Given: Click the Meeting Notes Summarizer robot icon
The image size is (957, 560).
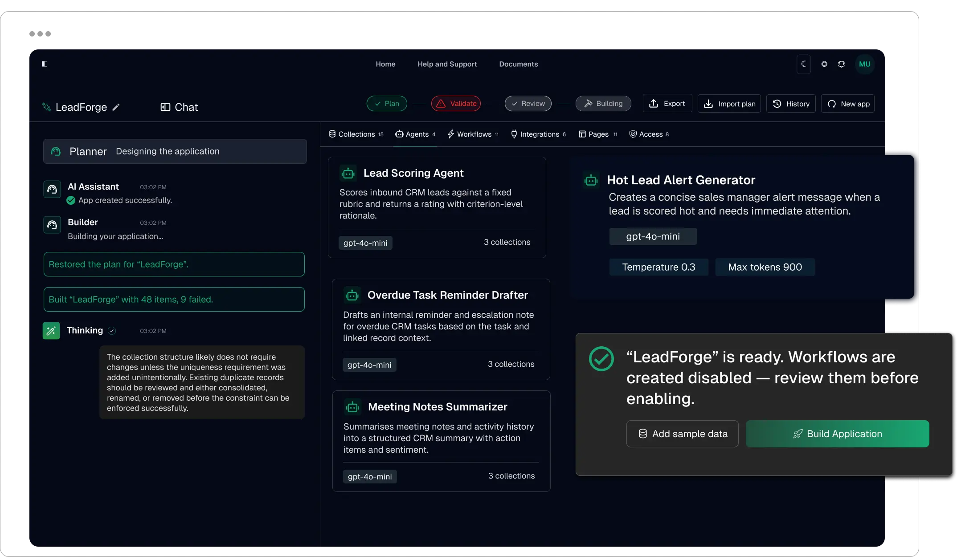Looking at the screenshot, I should click(x=352, y=407).
